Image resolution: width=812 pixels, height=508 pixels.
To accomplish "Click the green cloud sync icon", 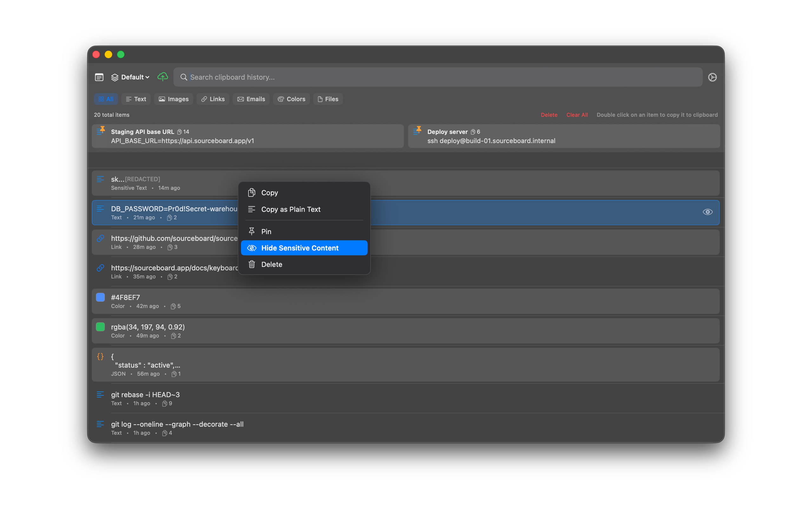I will (x=163, y=77).
